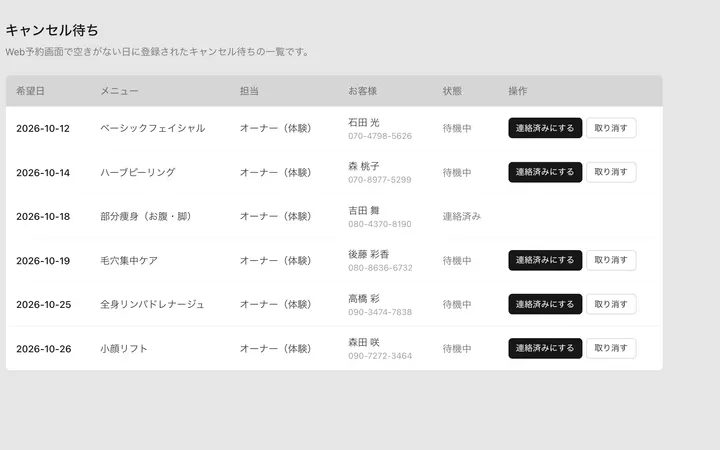Click customer name 森 桃子

click(x=364, y=166)
